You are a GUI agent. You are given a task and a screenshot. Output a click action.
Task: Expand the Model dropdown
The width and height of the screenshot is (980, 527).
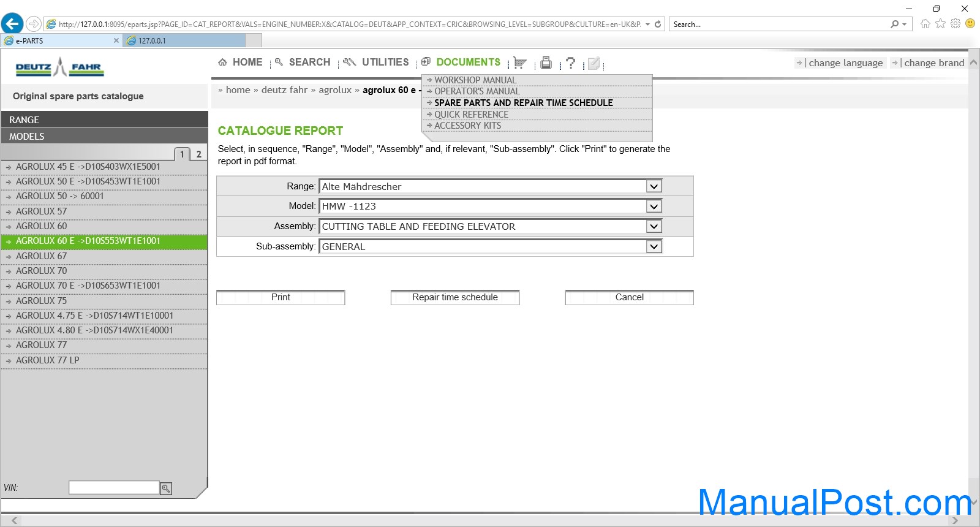coord(654,207)
